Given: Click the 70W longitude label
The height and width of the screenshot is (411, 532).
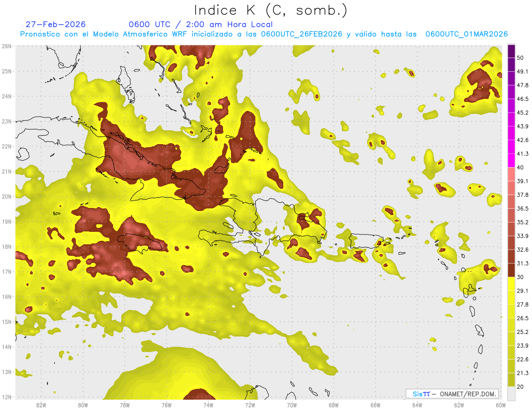Looking at the screenshot, I should point(292,405).
